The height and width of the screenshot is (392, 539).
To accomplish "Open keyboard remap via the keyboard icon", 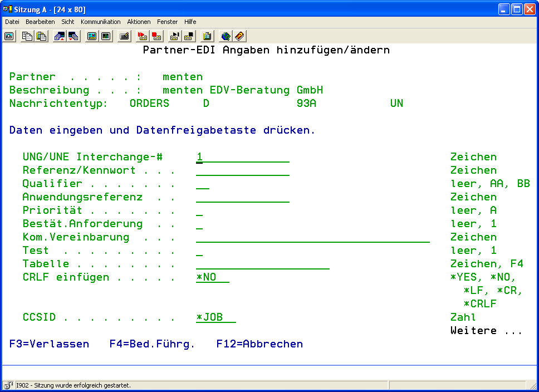I will [125, 36].
